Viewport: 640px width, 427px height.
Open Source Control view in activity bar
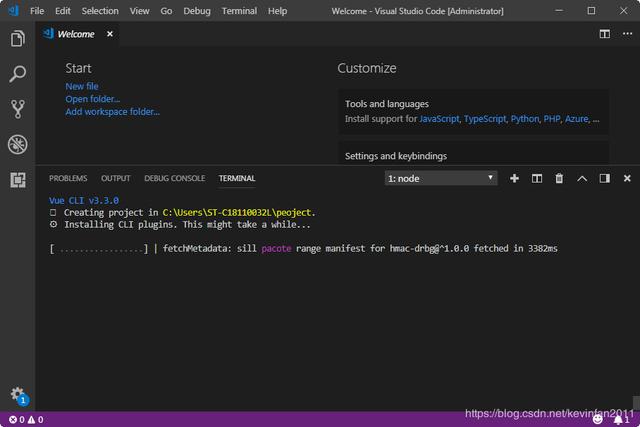click(x=18, y=109)
